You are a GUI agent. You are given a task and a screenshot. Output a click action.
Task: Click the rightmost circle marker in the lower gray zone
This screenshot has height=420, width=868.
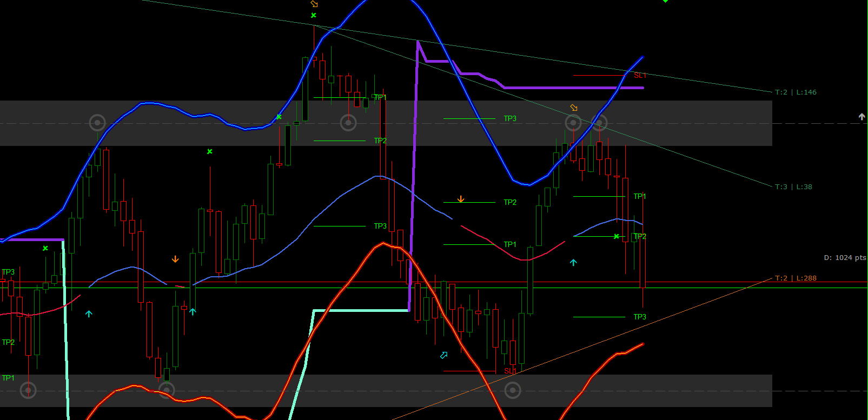[513, 390]
